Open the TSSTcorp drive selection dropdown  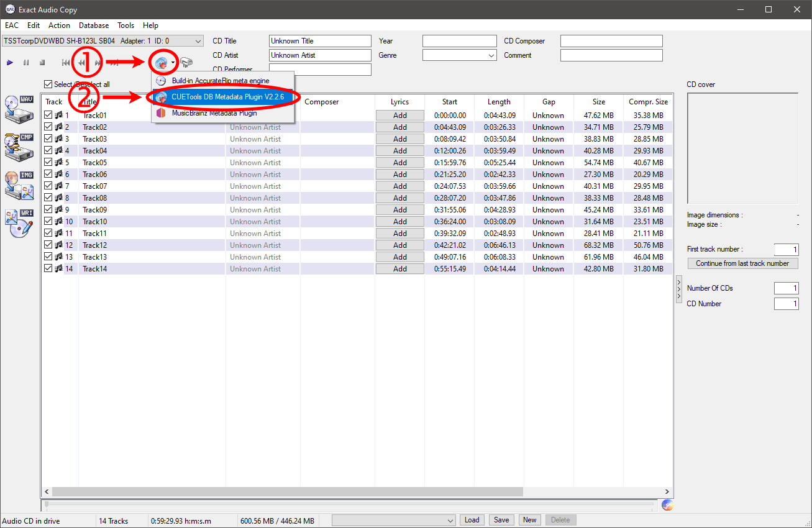click(x=103, y=41)
